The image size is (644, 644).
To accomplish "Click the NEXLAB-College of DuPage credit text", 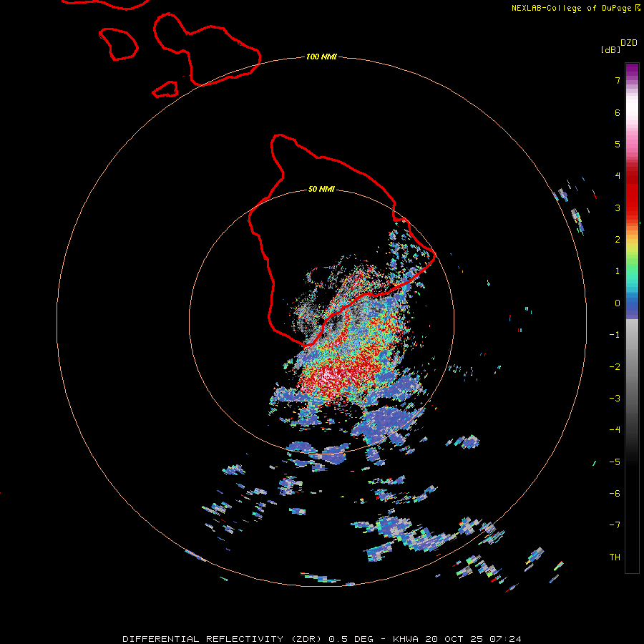I will tap(575, 8).
